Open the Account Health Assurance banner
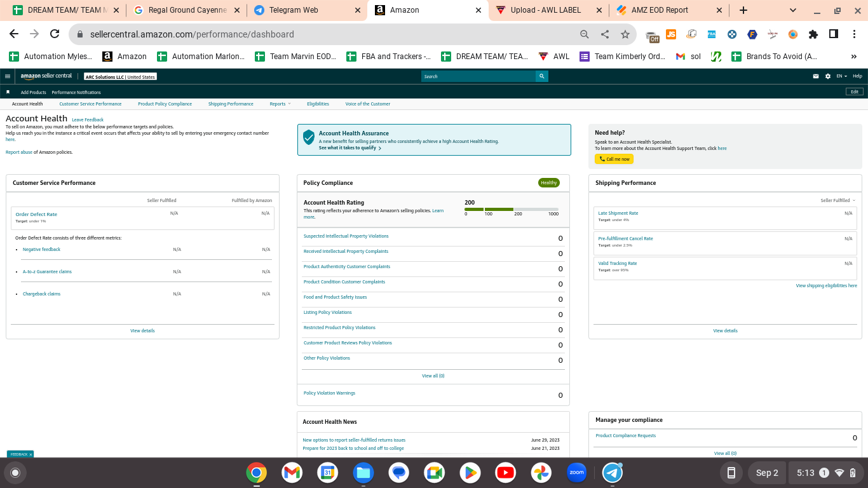Screen dimensions: 868x488 pos(434,140)
